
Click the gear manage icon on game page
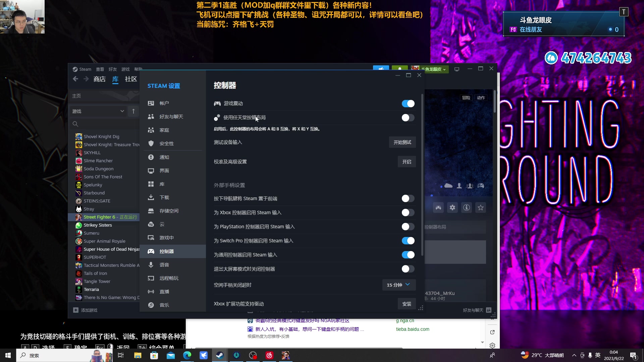click(x=452, y=207)
